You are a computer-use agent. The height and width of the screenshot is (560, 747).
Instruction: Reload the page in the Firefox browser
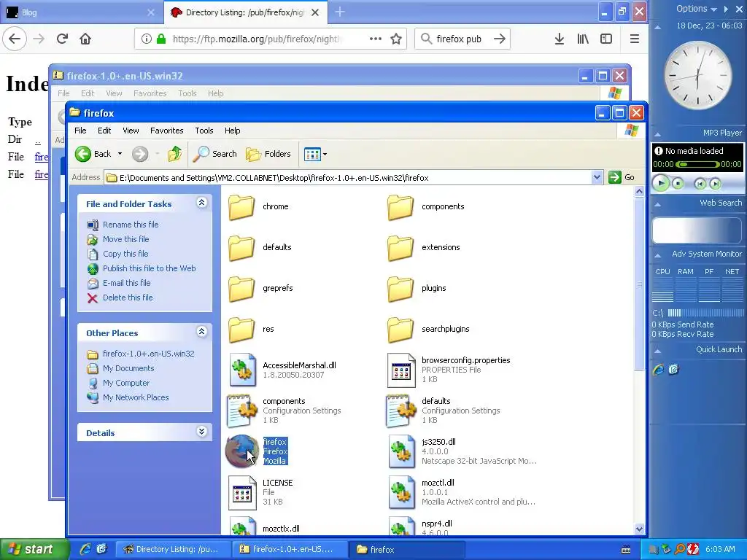pos(62,39)
